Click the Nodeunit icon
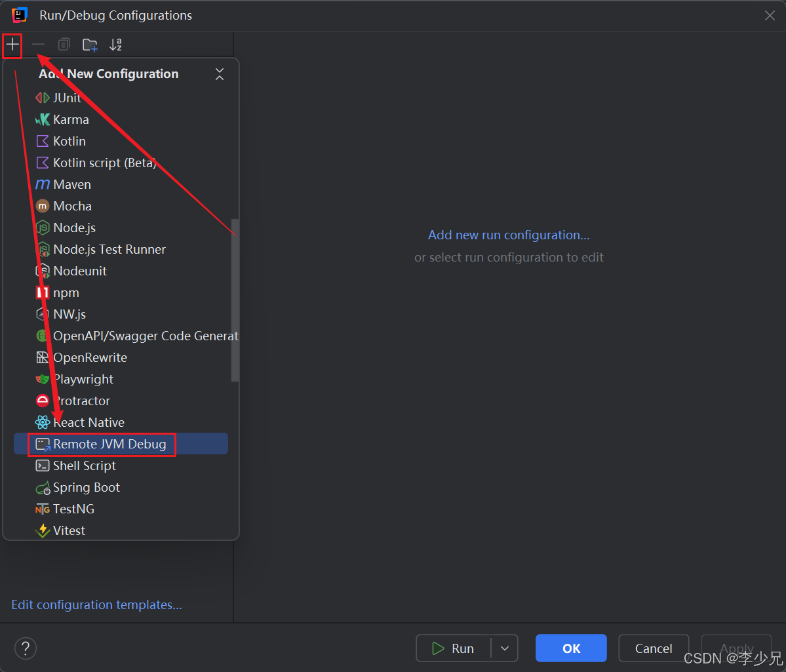 coord(43,271)
